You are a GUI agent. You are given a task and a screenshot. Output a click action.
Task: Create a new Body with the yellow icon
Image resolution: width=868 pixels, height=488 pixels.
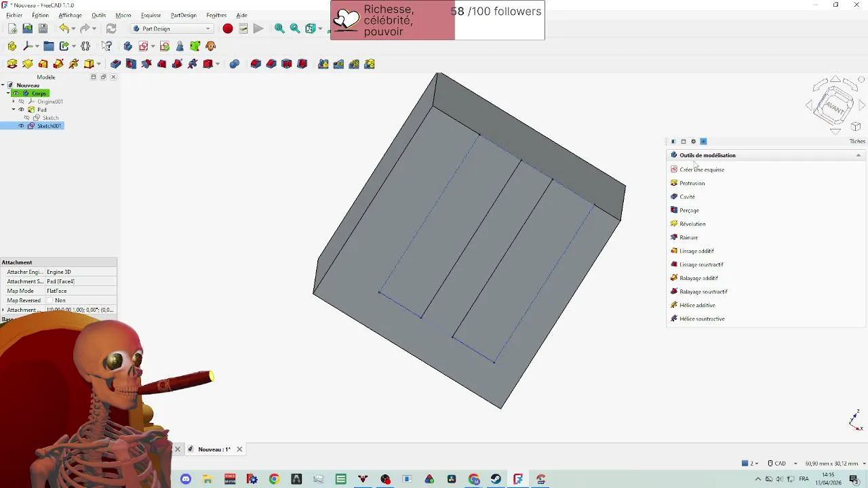coord(12,46)
